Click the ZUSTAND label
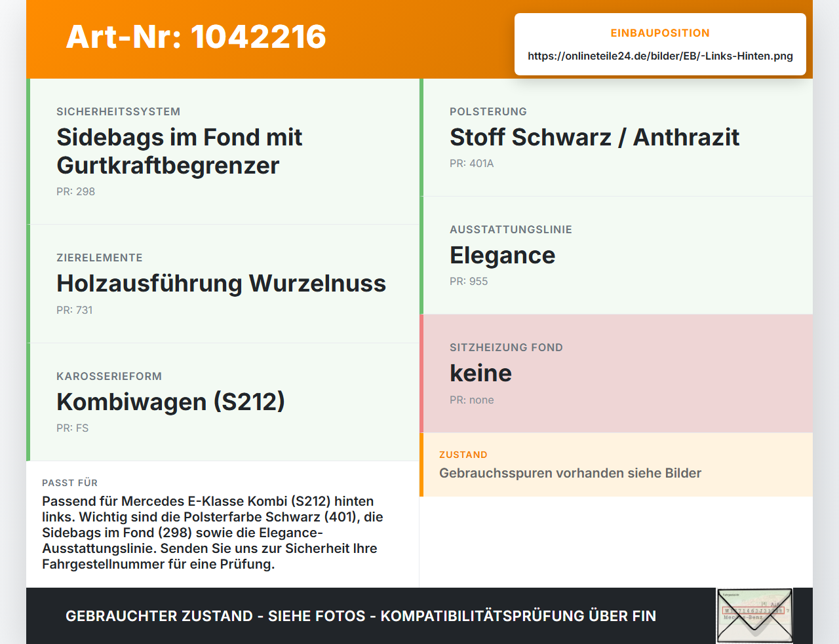This screenshot has height=644, width=839. 463,455
